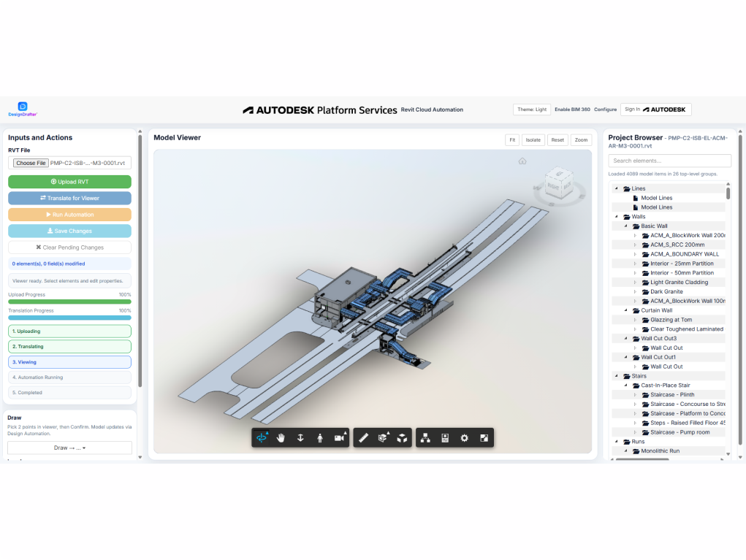Image resolution: width=746 pixels, height=560 pixels.
Task: Activate the Pan hand tool
Action: tap(281, 438)
